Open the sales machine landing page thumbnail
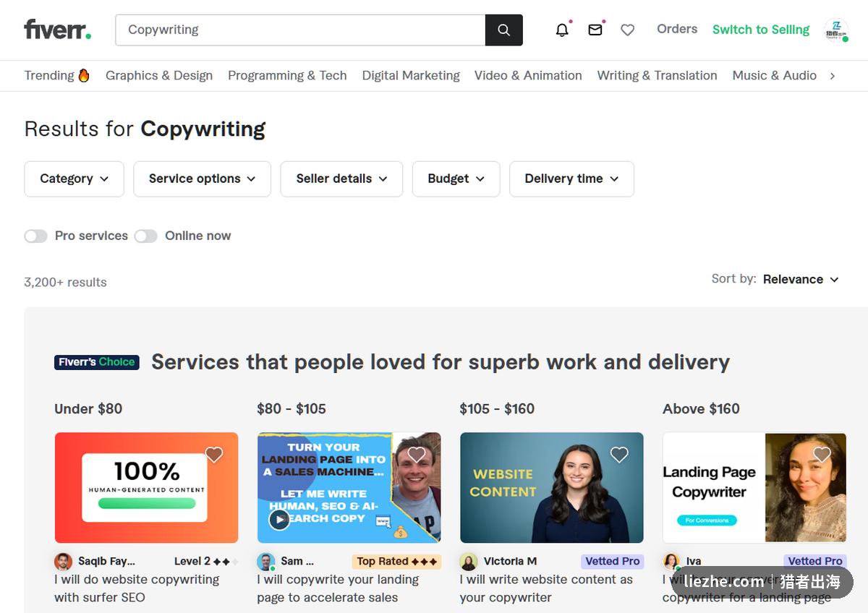Screen dimensions: 868x613 [x=349, y=488]
